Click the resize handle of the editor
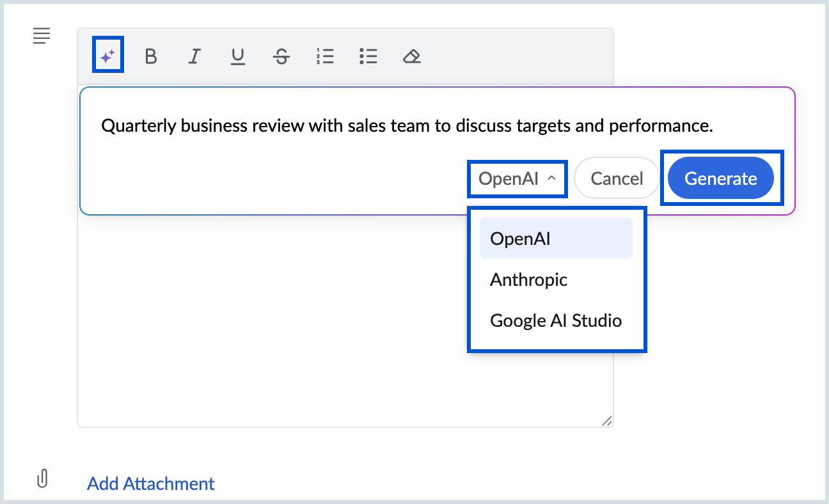Viewport: 829px width, 504px height. click(607, 421)
